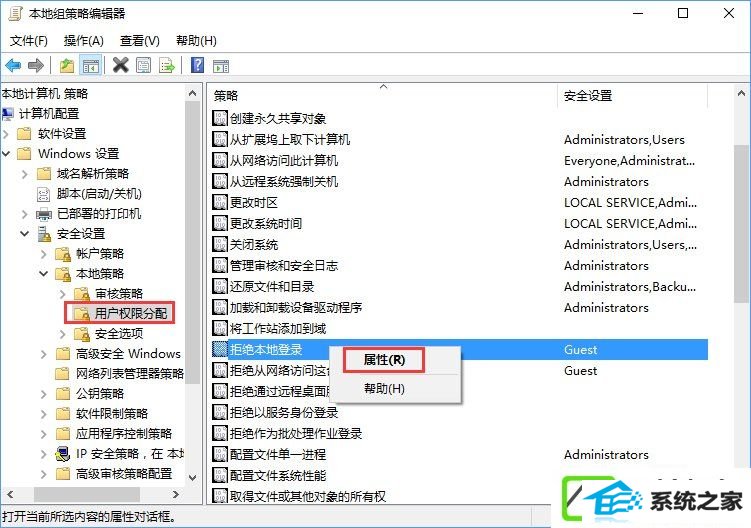Click the blue Help question mark icon
Screen dimensions: 751x528
tap(197, 65)
